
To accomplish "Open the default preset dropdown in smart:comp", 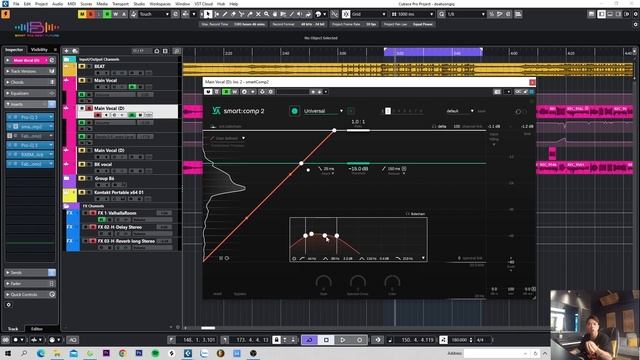I will [x=460, y=111].
